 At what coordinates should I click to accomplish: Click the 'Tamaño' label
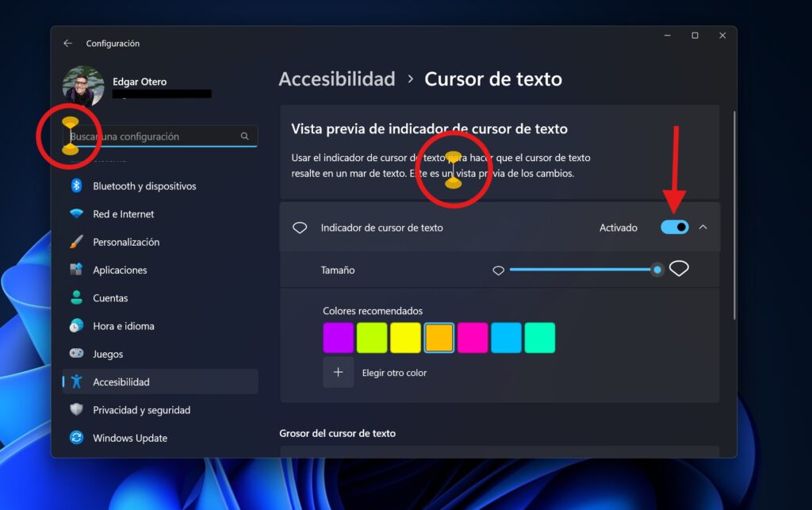pyautogui.click(x=338, y=270)
